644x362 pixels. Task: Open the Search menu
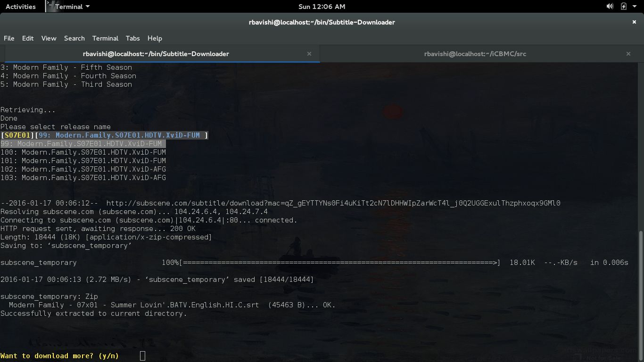pyautogui.click(x=74, y=38)
